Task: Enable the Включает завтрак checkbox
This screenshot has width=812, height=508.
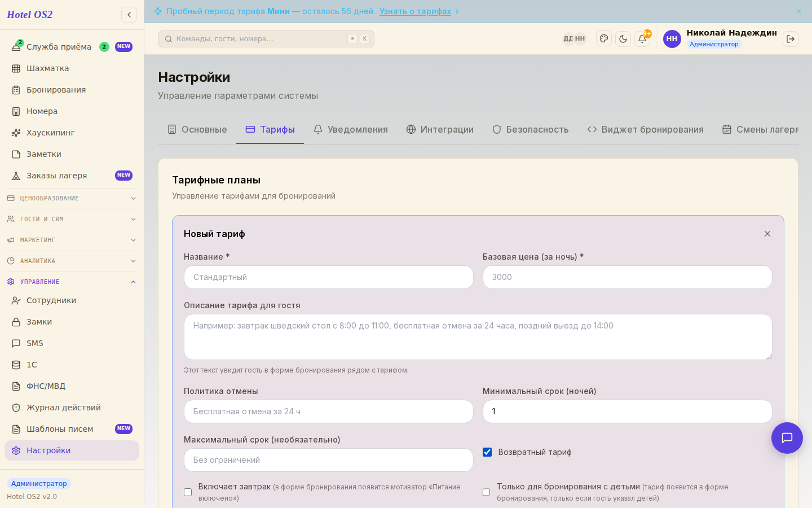Action: (188, 492)
